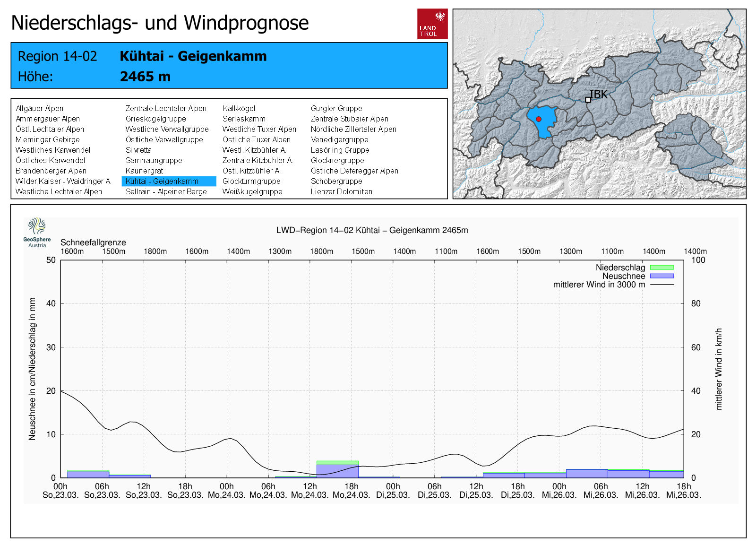Viewport: 756px width, 545px height.
Task: Click the IBK square marker on map
Action: click(x=588, y=100)
